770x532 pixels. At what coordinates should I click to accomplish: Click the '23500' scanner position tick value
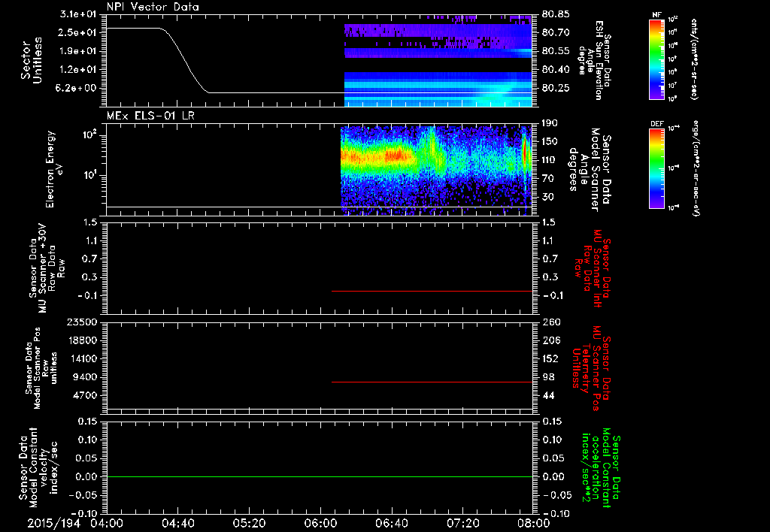coord(81,322)
